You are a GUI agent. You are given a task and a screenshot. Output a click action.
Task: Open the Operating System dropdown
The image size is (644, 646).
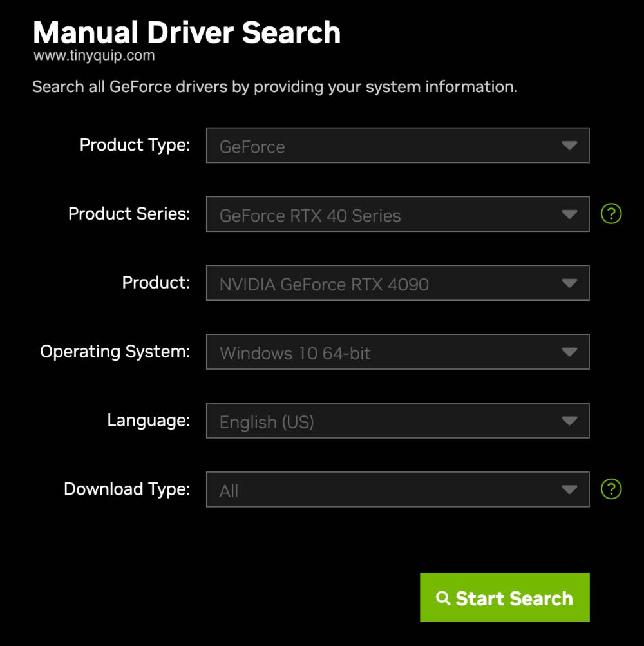pyautogui.click(x=397, y=352)
